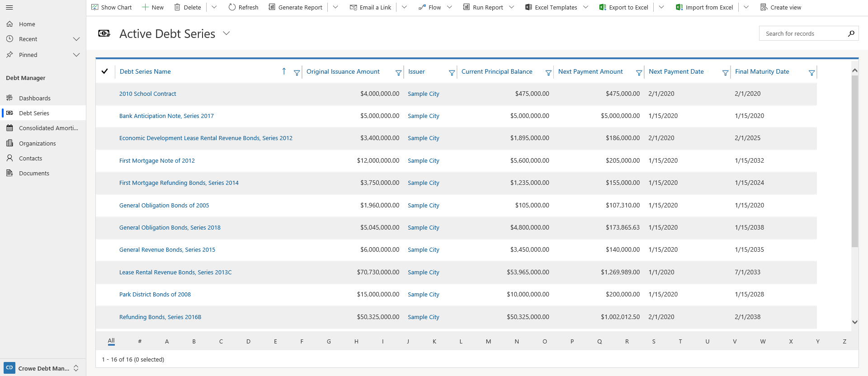The height and width of the screenshot is (376, 868).
Task: Click the Search for records field
Action: pyautogui.click(x=802, y=33)
